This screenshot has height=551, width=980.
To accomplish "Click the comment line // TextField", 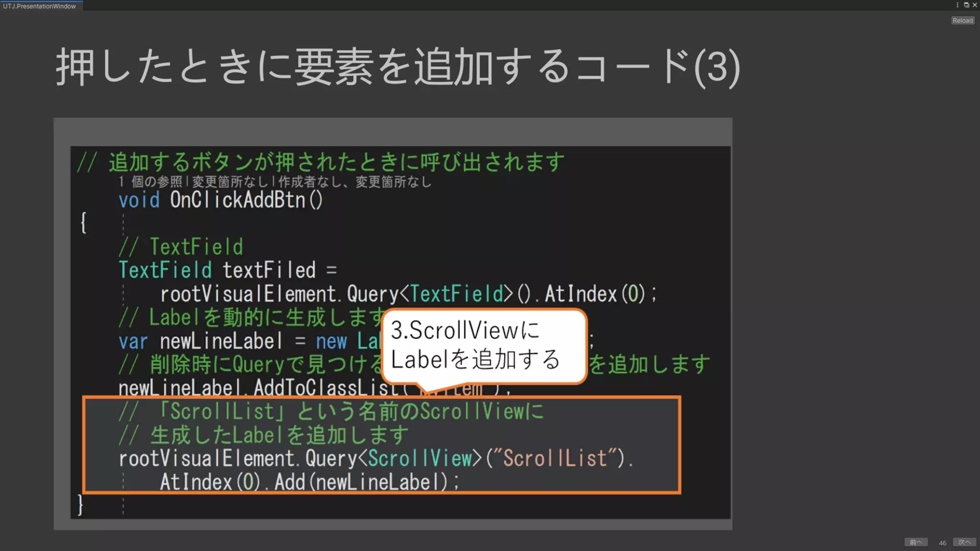I will [181, 247].
